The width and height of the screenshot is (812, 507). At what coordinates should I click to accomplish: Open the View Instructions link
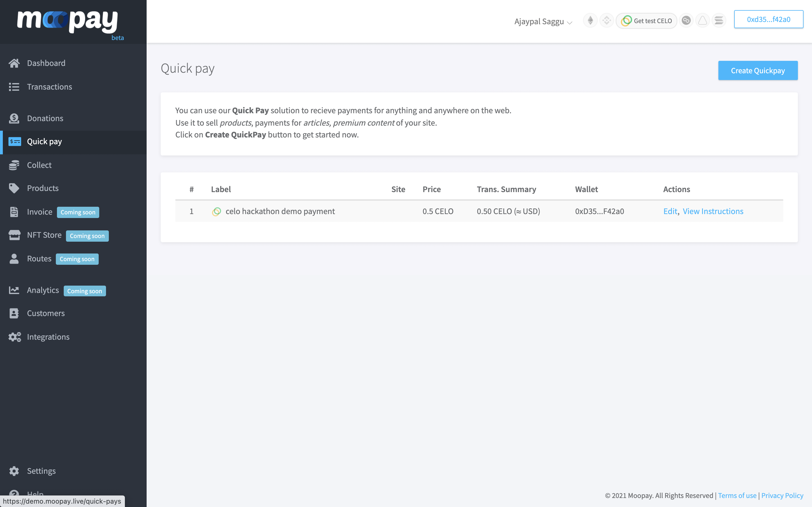(713, 211)
